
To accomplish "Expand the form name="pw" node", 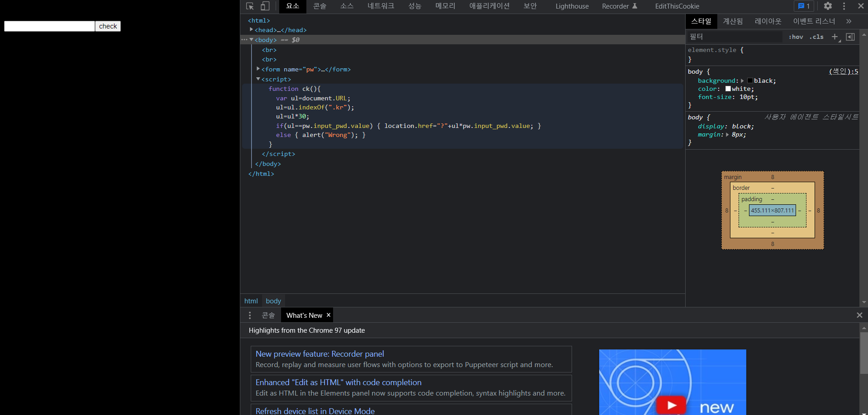I will pyautogui.click(x=258, y=69).
